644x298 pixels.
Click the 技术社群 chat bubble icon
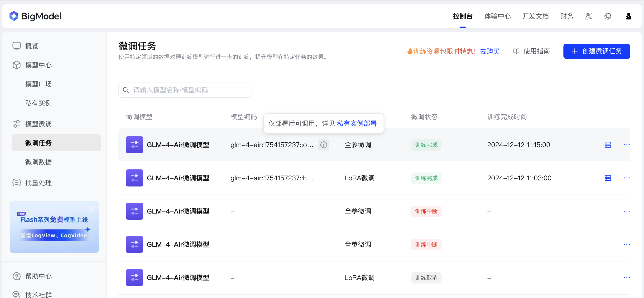click(x=16, y=294)
